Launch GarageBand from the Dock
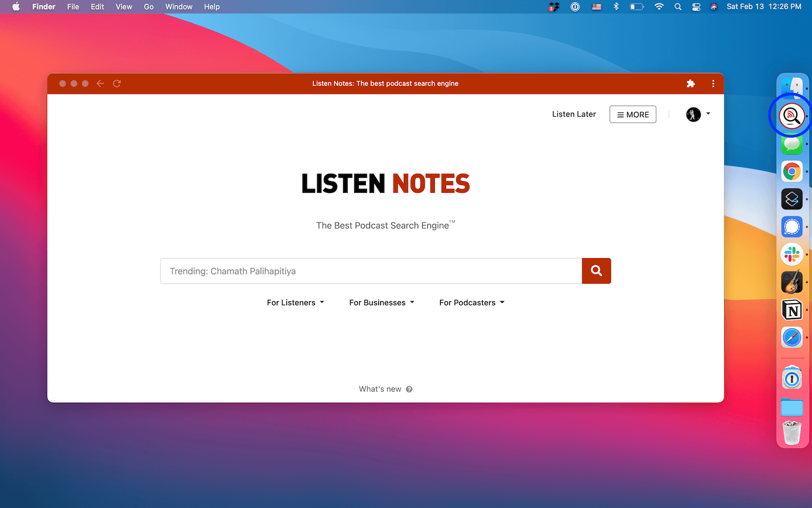 (x=792, y=282)
